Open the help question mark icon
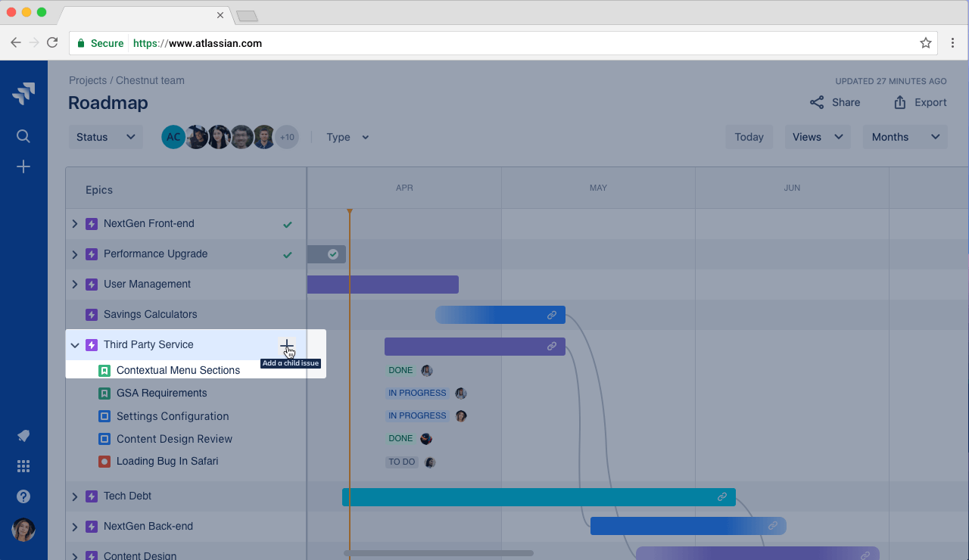Viewport: 969px width, 560px height. (x=23, y=496)
